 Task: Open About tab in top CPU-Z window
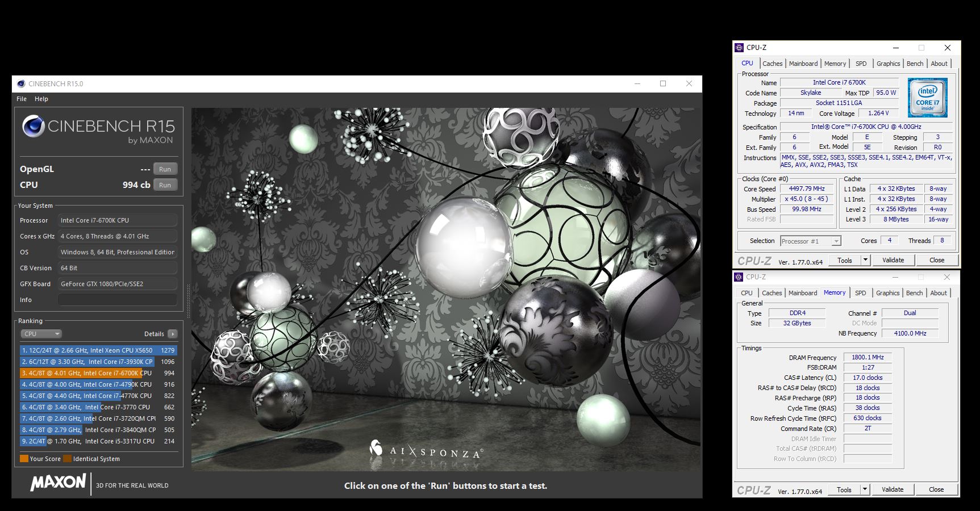(939, 64)
